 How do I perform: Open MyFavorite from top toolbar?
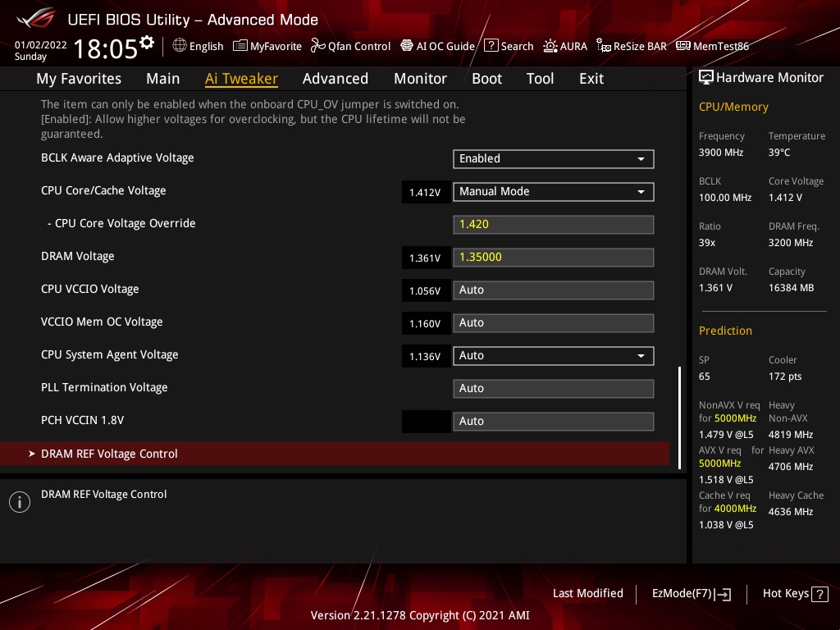pyautogui.click(x=267, y=47)
